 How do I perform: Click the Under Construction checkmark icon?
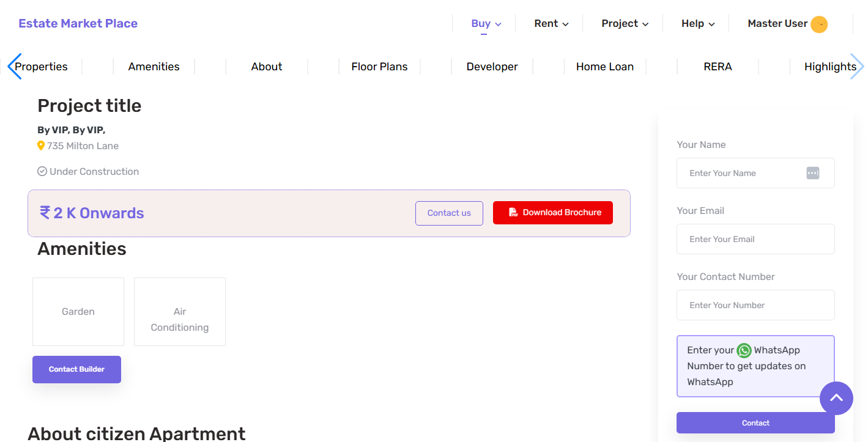(x=42, y=171)
